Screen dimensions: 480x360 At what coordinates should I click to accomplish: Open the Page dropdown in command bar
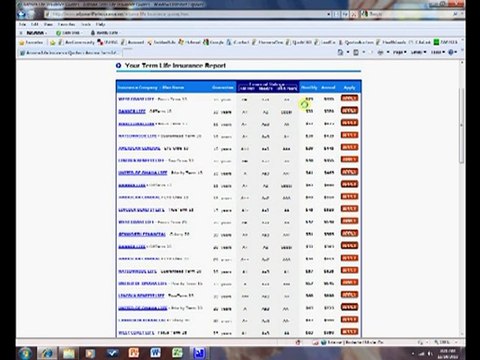tap(399, 52)
